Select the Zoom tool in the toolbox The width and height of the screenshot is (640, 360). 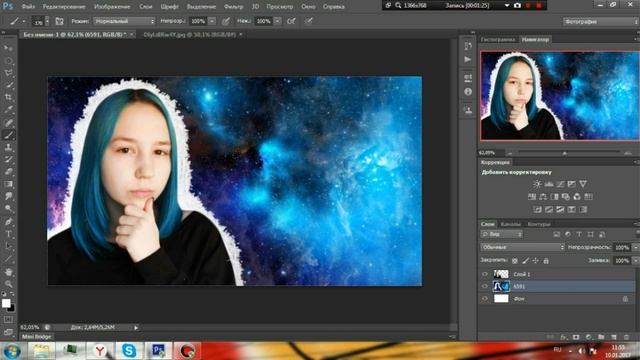pos(8,284)
